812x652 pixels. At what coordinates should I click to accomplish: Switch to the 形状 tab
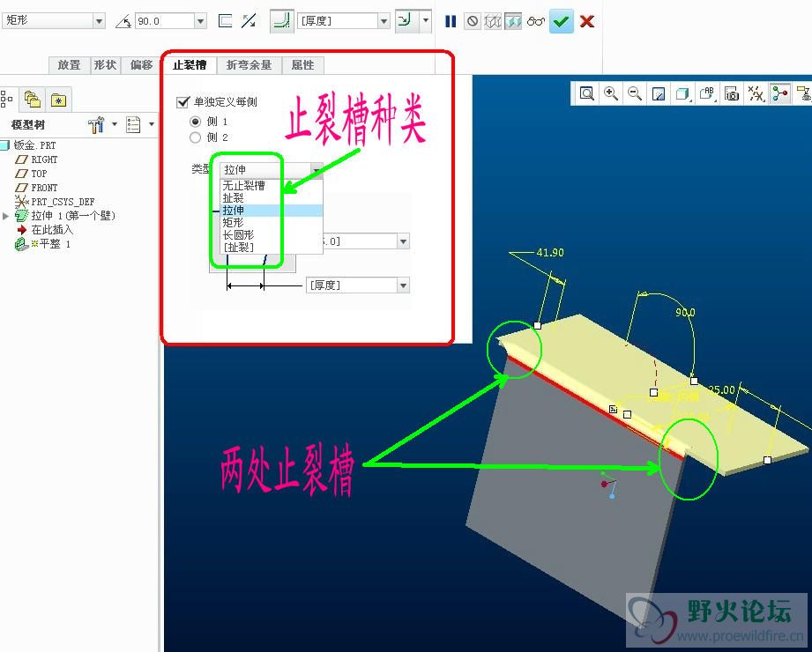tap(105, 65)
